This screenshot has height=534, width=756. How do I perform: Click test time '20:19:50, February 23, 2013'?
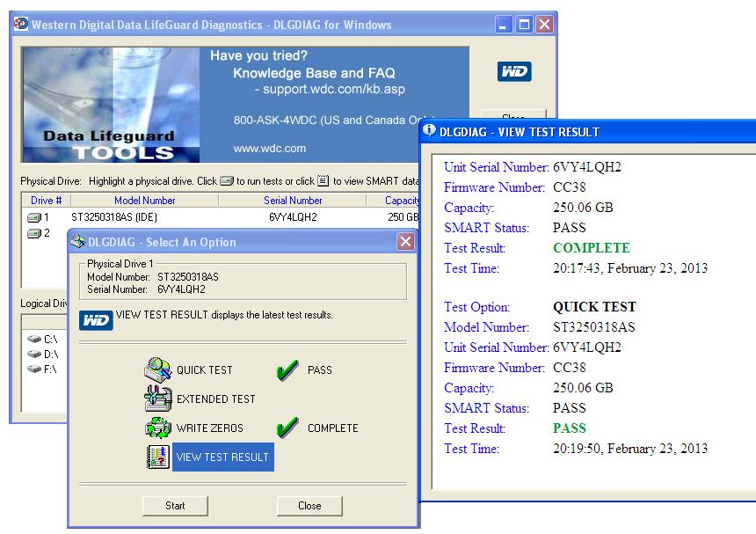(x=630, y=449)
